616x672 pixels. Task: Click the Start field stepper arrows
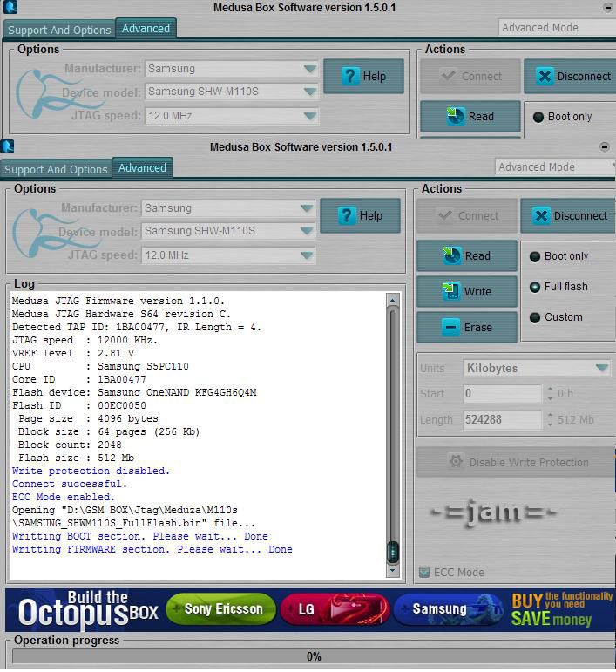(550, 394)
